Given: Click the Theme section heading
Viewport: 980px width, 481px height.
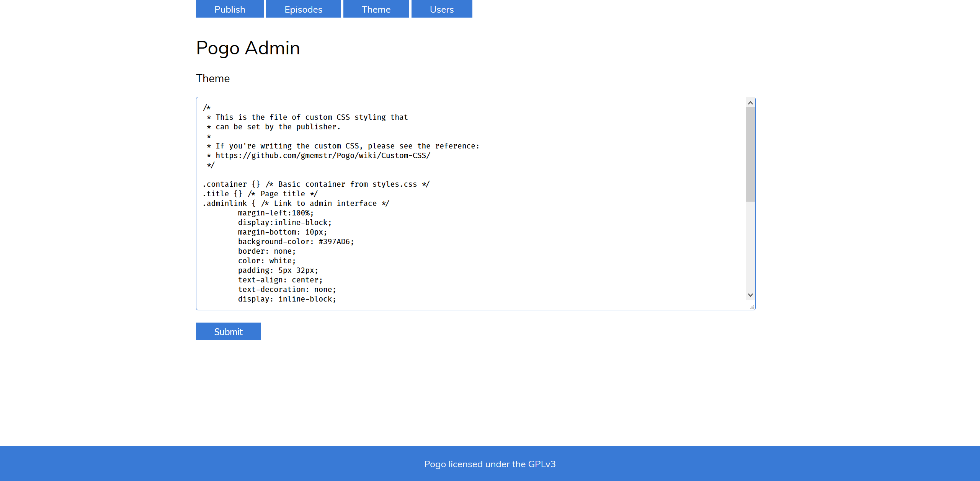Looking at the screenshot, I should (213, 78).
